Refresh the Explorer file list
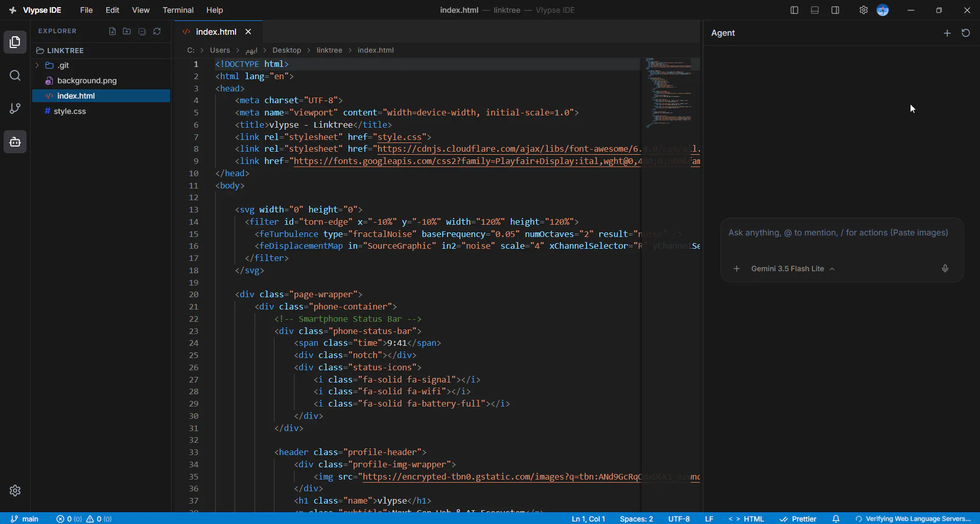The height and width of the screenshot is (524, 980). point(157,31)
